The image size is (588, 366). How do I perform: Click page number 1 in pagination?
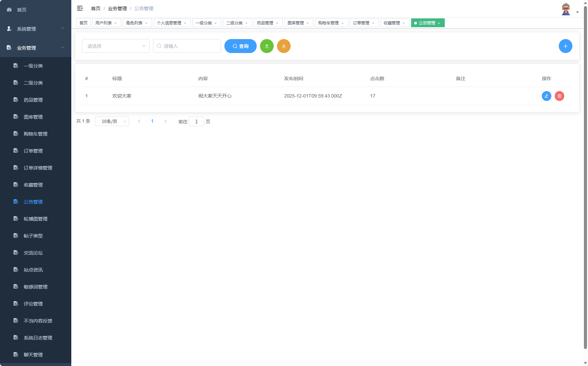pos(152,121)
